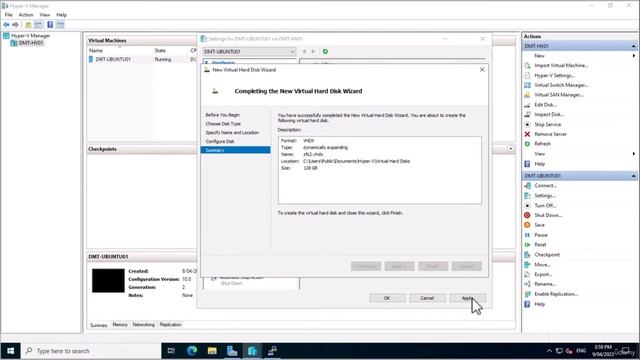Click the Reset icon in Actions
Image resolution: width=640 pixels, height=360 pixels.
coord(527,245)
